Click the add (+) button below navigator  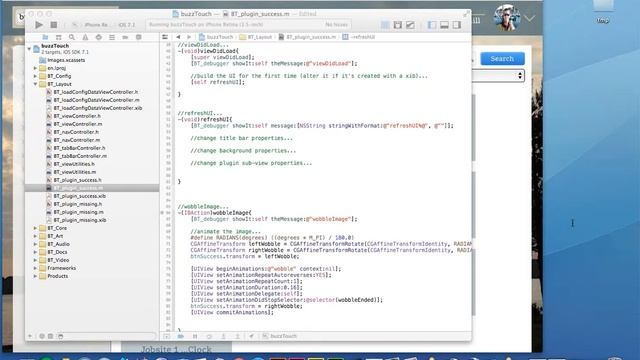click(30, 336)
